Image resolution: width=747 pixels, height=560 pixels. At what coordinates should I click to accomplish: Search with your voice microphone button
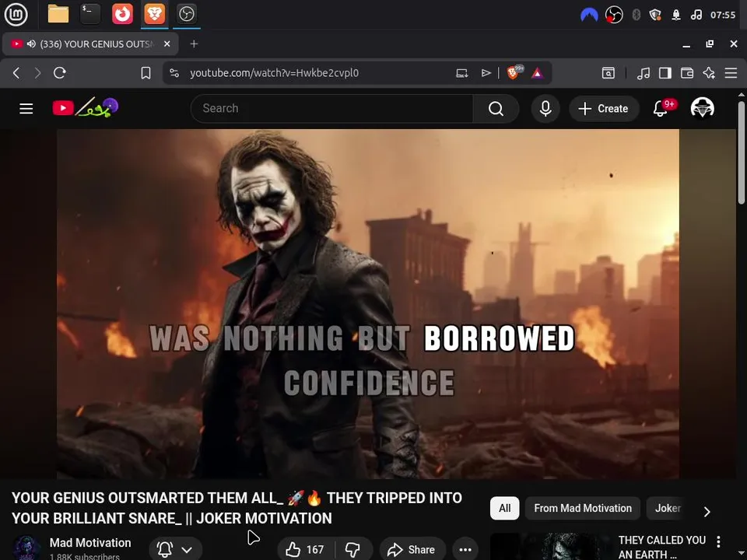[545, 109]
